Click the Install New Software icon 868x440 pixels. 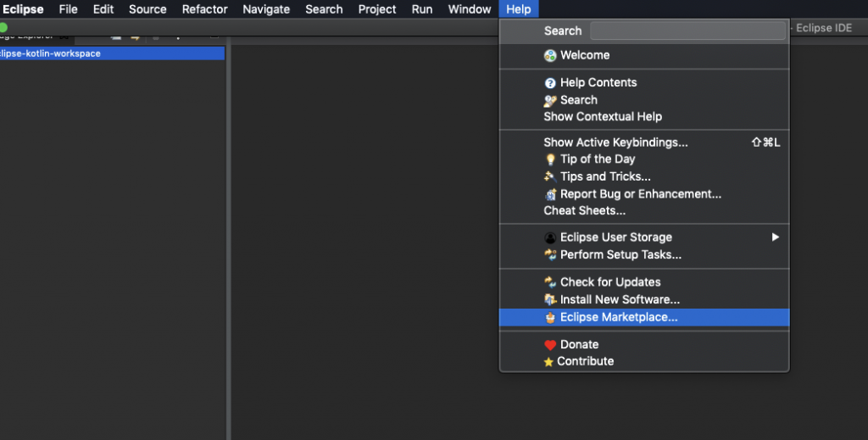(550, 300)
